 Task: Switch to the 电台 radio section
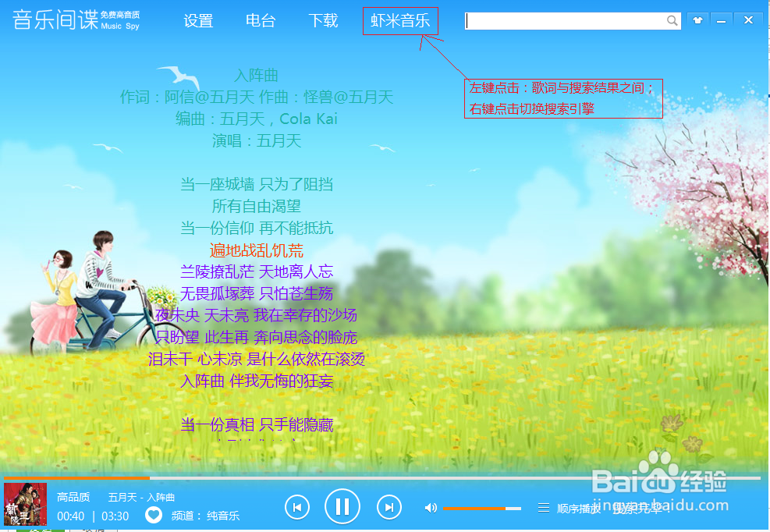point(261,21)
